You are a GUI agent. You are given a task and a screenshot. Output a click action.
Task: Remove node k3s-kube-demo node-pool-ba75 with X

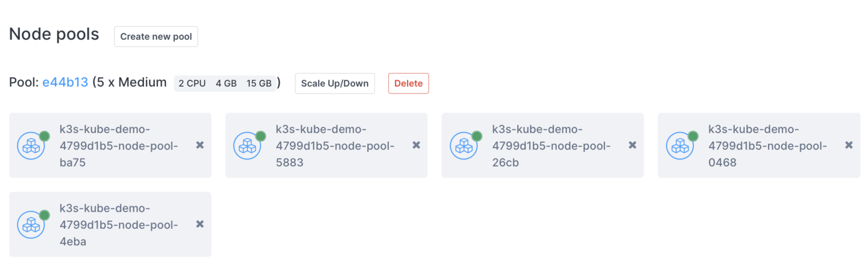[x=200, y=145]
